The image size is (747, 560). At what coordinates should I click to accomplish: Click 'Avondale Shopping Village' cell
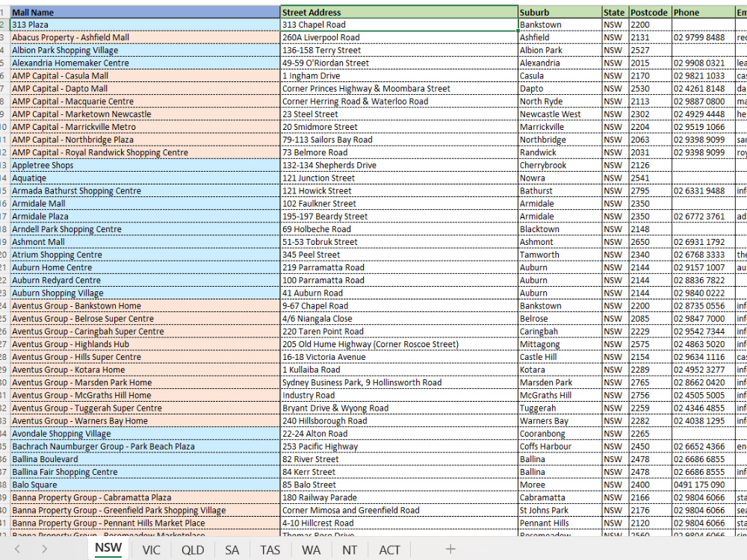tap(146, 433)
